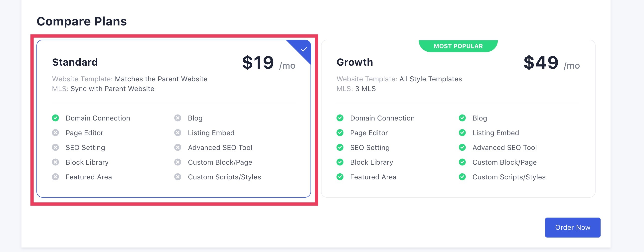The height and width of the screenshot is (252, 644).
Task: Click green check icon beside Growth Blog
Action: [x=462, y=118]
